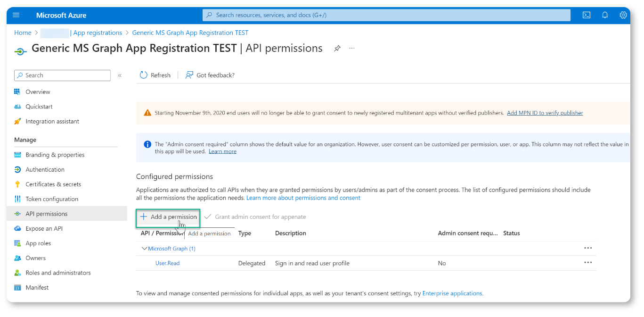Open Certificates & secrets
This screenshot has width=644, height=317.
click(x=53, y=184)
